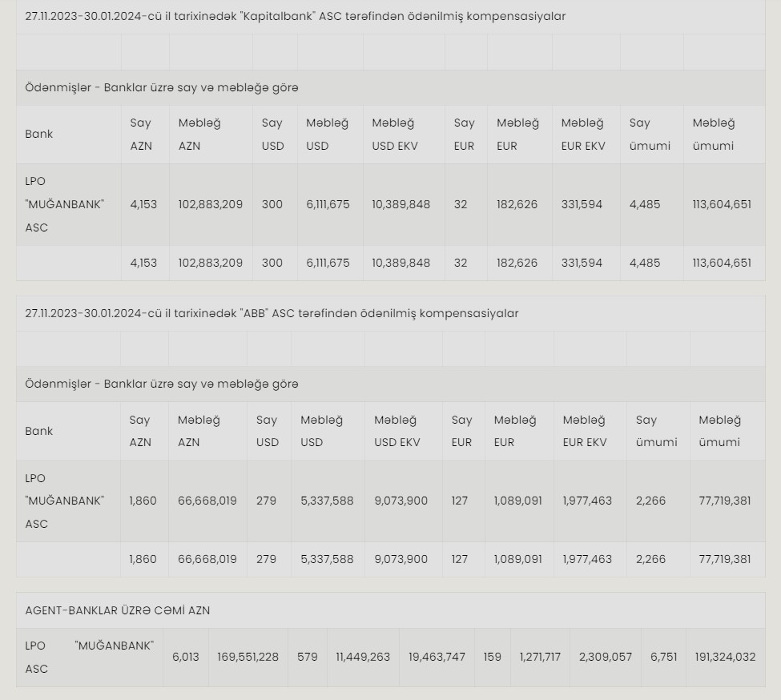Select the 19,463,747 USD equivalent cell

(x=437, y=657)
